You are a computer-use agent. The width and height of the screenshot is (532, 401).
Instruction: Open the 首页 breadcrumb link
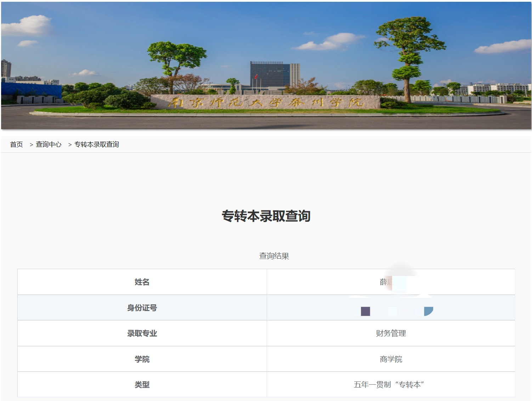17,144
